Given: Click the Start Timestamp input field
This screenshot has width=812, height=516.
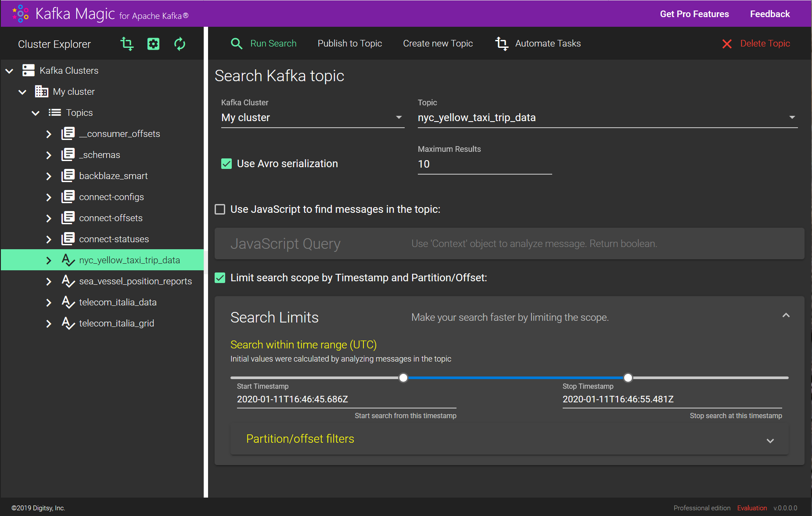Looking at the screenshot, I should (x=346, y=399).
